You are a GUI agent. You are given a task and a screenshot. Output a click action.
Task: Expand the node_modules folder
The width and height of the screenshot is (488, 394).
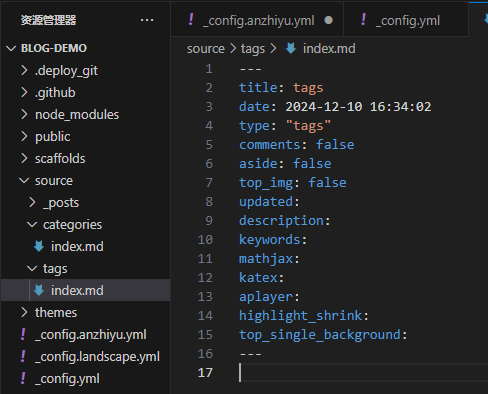pos(24,114)
